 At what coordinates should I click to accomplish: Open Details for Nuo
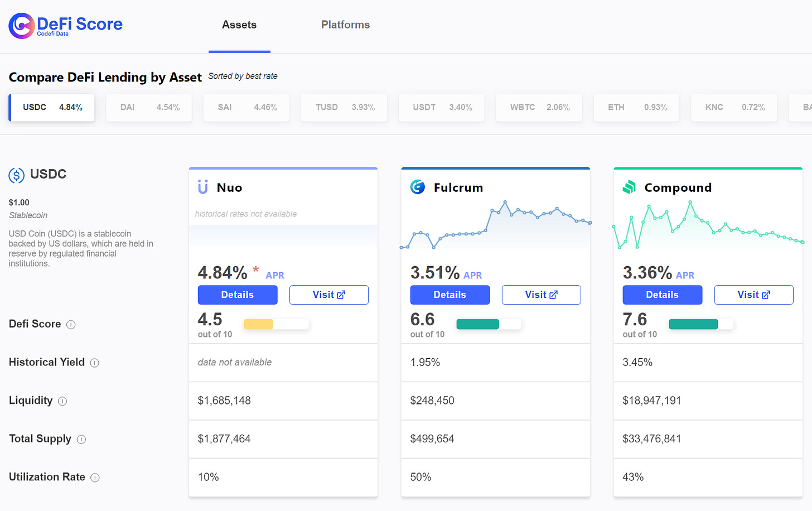pyautogui.click(x=238, y=295)
